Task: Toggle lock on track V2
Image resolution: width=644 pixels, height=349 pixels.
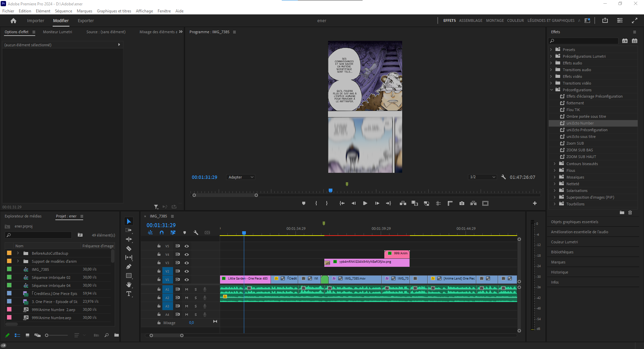Action: click(159, 271)
